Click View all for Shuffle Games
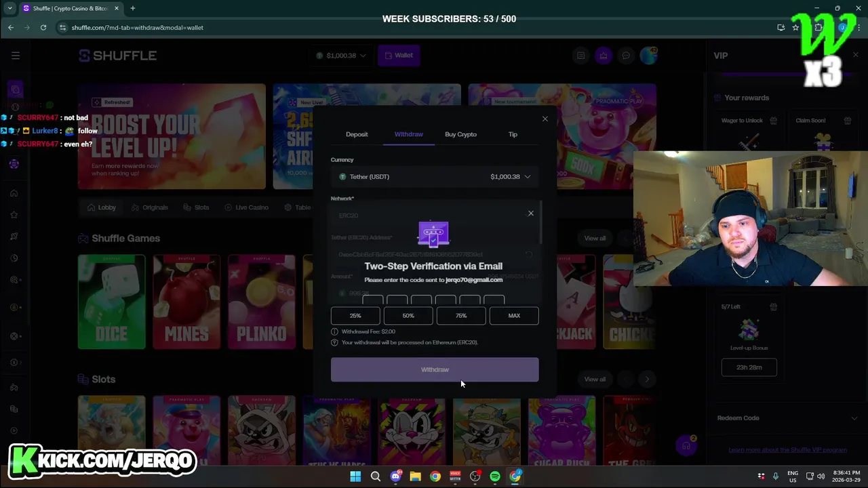Image resolution: width=868 pixels, height=488 pixels. 595,238
